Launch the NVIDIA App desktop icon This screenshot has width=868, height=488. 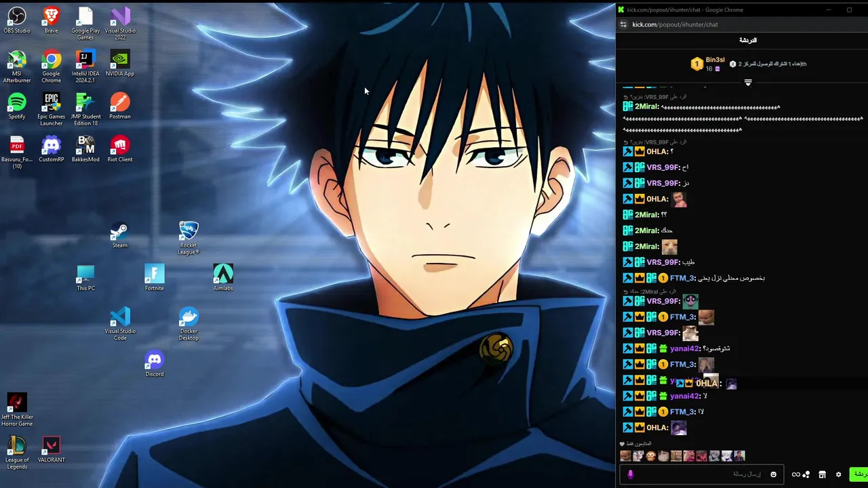tap(120, 63)
